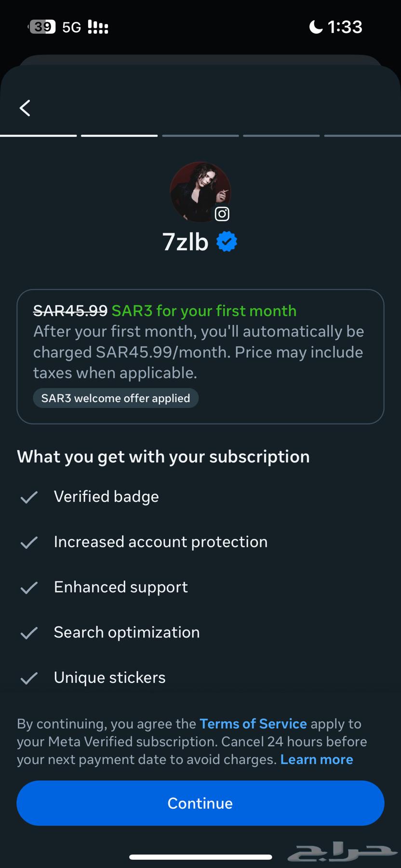The image size is (401, 868).
Task: Tap the blue verified badge beside 7zlb
Action: coord(227,242)
